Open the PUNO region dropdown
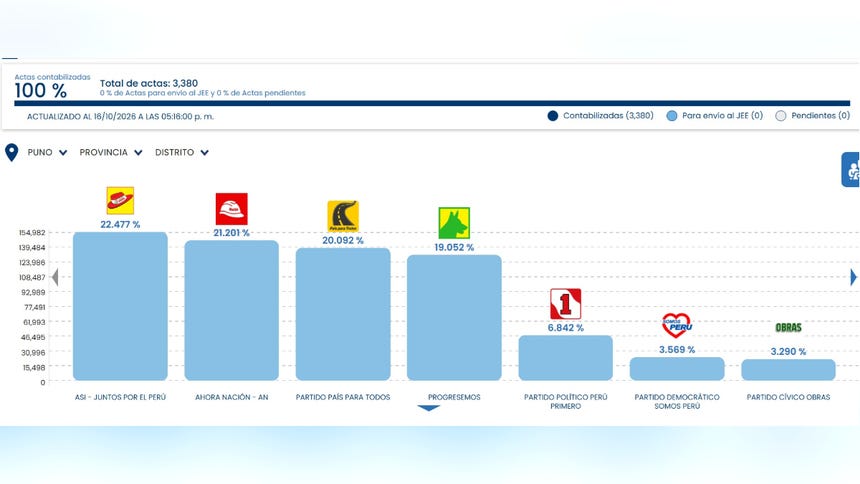 coord(47,152)
